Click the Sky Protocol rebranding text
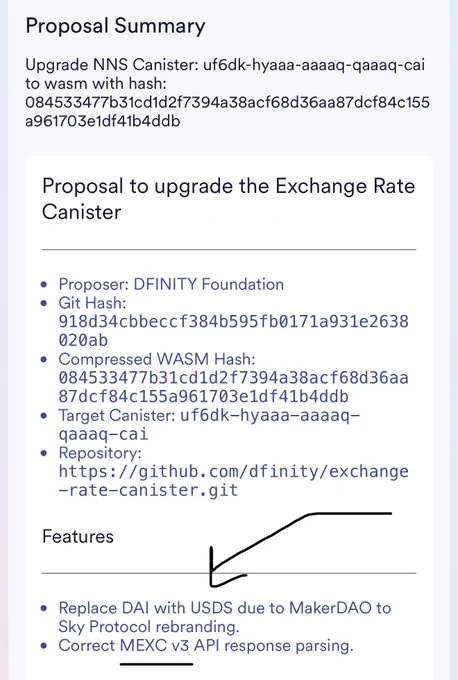Viewport: 458px width, 680px height. 149,627
